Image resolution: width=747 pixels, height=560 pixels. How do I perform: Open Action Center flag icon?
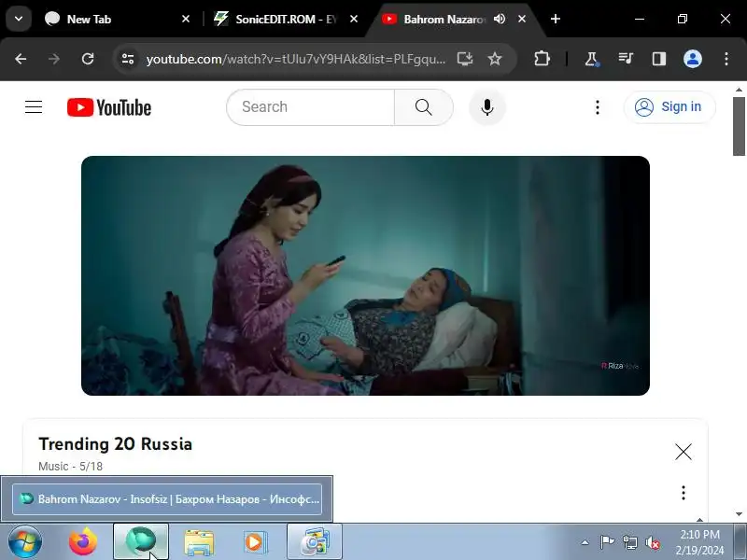pos(607,542)
